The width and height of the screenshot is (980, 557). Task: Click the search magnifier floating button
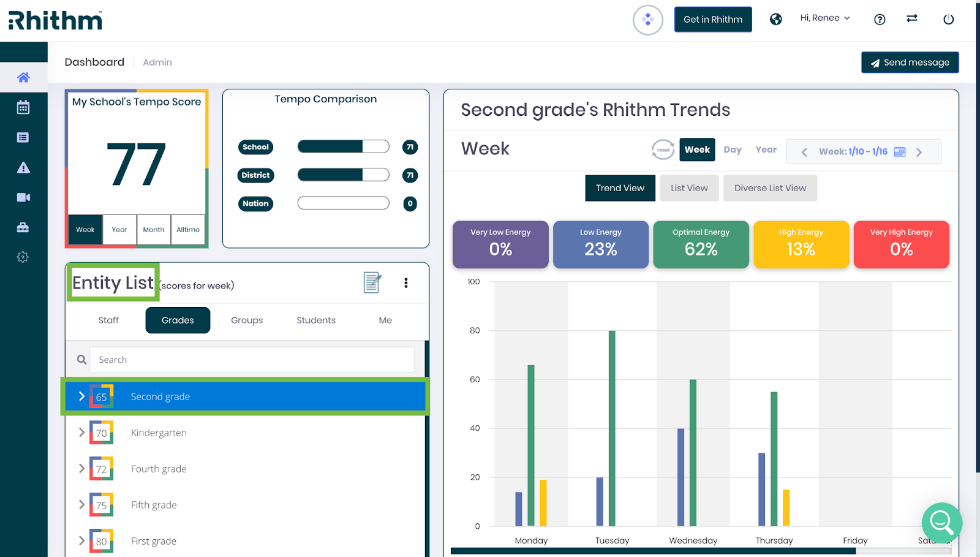coord(942,523)
